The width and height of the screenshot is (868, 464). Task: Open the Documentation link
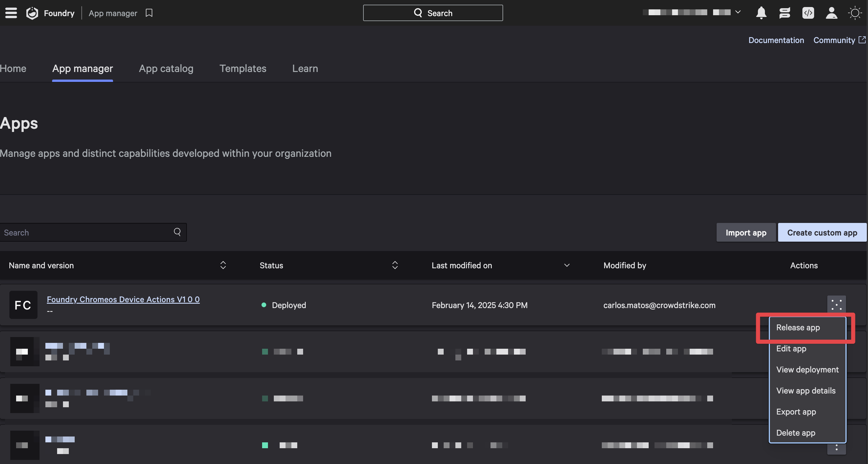pos(776,40)
